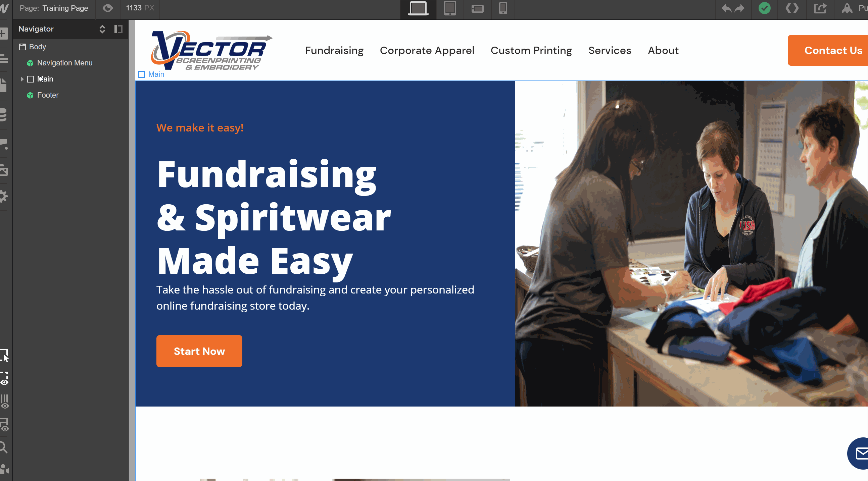Select mobile portrait breakpoint icon
The width and height of the screenshot is (868, 481).
503,8
